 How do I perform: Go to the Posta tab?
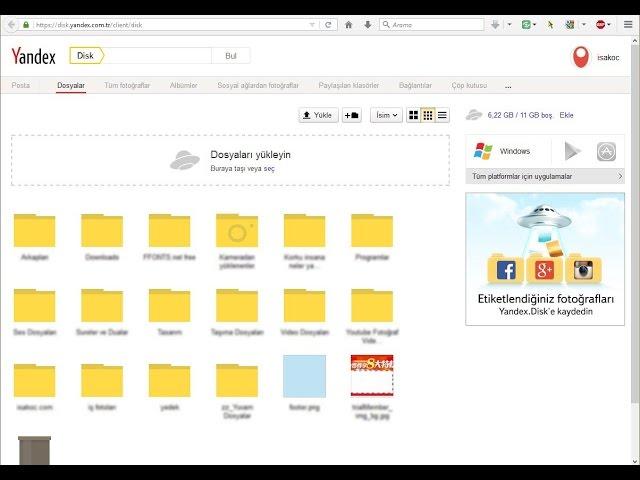[20, 85]
